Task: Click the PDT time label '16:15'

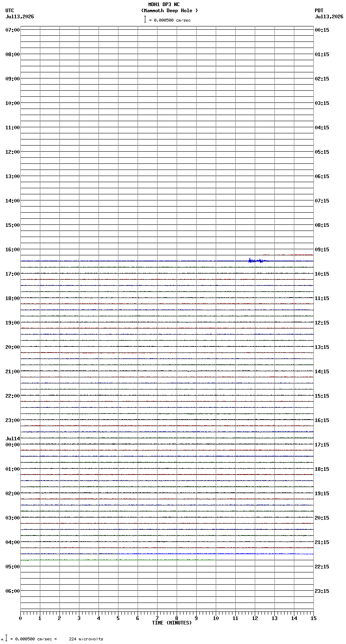Action: click(322, 420)
